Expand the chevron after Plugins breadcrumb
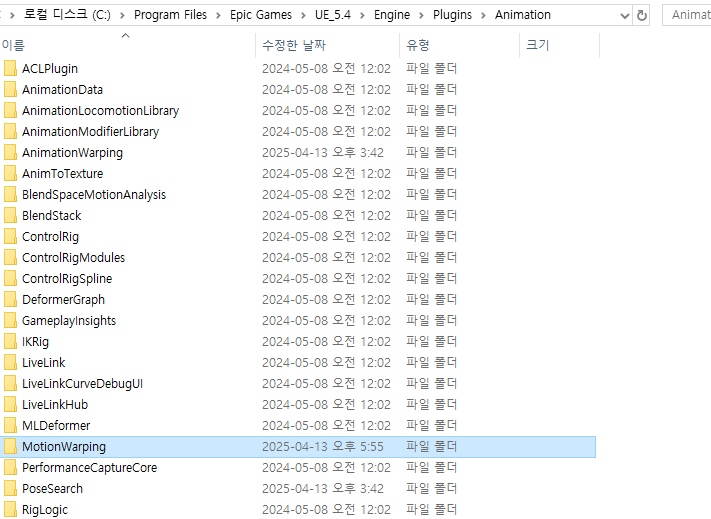The height and width of the screenshot is (519, 711). click(483, 15)
